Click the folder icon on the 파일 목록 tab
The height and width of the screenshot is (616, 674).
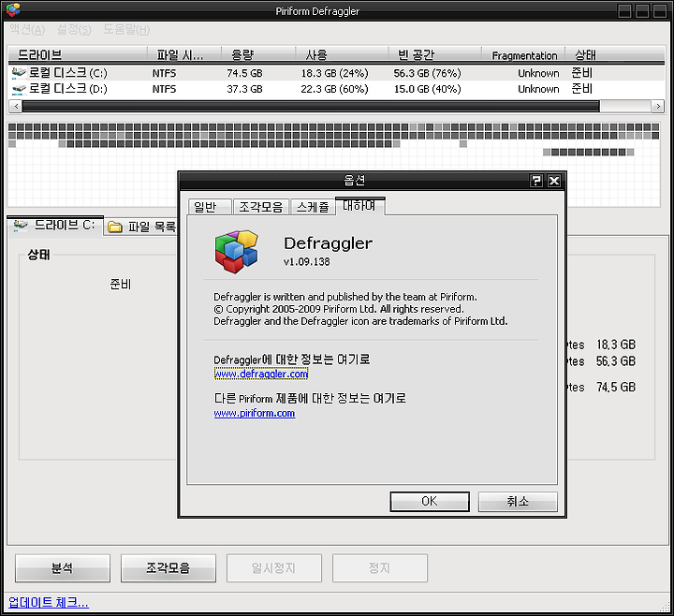115,227
